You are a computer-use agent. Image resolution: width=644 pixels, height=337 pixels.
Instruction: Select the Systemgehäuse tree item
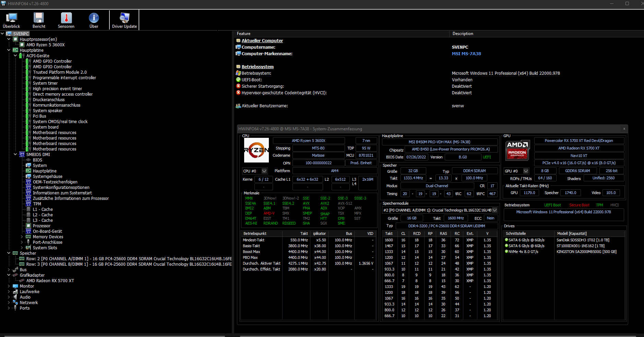pyautogui.click(x=48, y=176)
